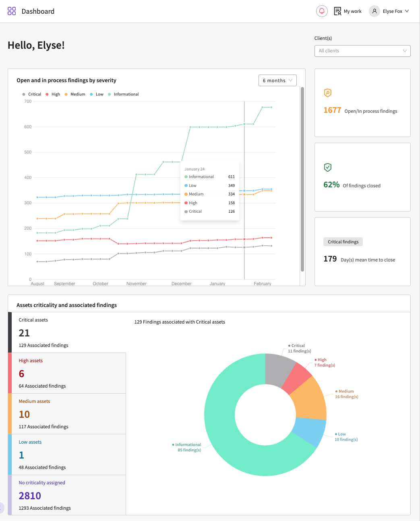This screenshot has height=521, width=420.
Task: Select the No criticality assigned row
Action: [67, 495]
